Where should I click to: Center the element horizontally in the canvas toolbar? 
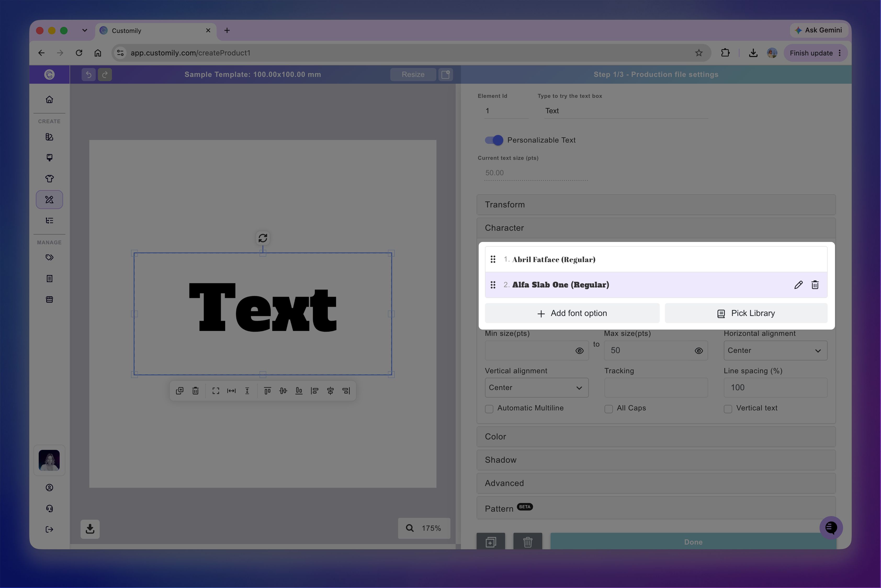point(330,391)
